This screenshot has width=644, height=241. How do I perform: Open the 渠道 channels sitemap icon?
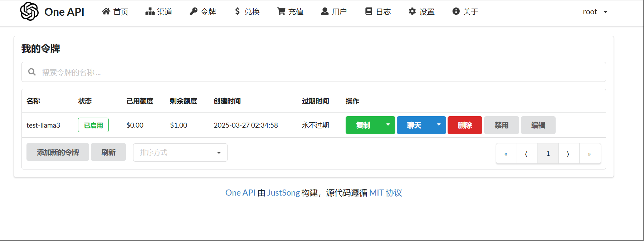click(x=150, y=11)
